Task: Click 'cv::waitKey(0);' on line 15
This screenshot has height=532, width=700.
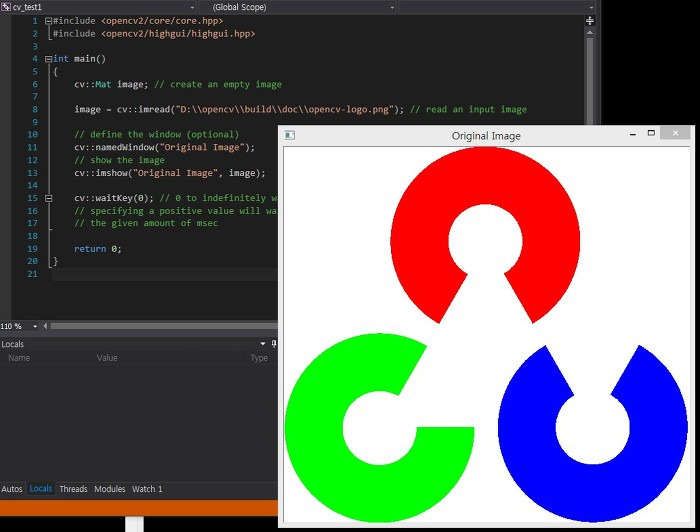Action: point(114,198)
